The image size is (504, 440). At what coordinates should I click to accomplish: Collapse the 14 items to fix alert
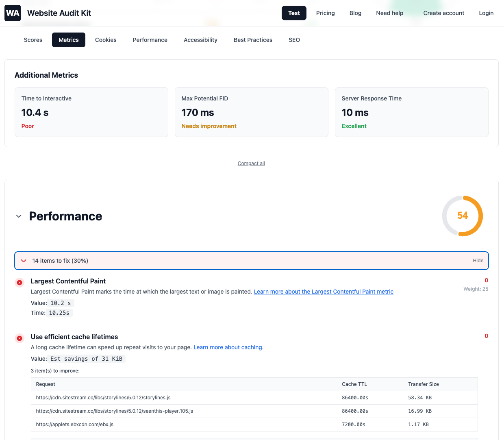click(24, 261)
